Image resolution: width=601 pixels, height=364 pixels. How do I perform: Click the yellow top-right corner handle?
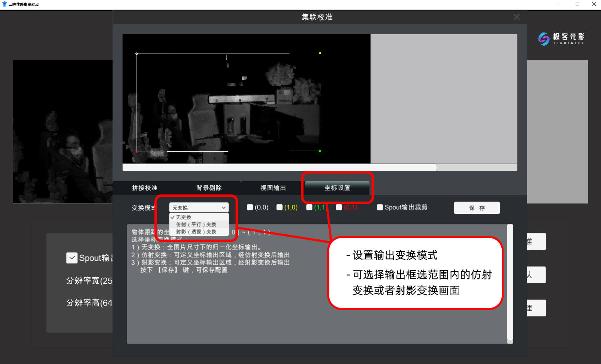pyautogui.click(x=320, y=53)
